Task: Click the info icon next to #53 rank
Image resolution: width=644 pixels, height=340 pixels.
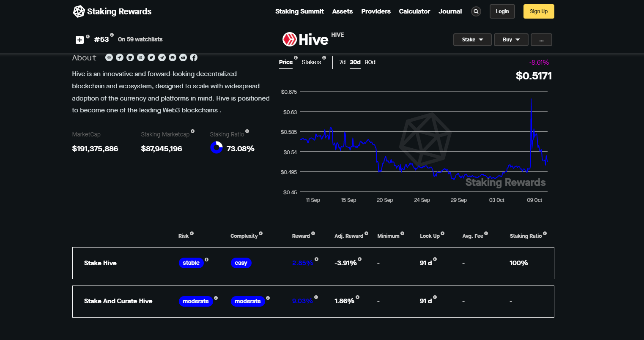Action: click(112, 35)
